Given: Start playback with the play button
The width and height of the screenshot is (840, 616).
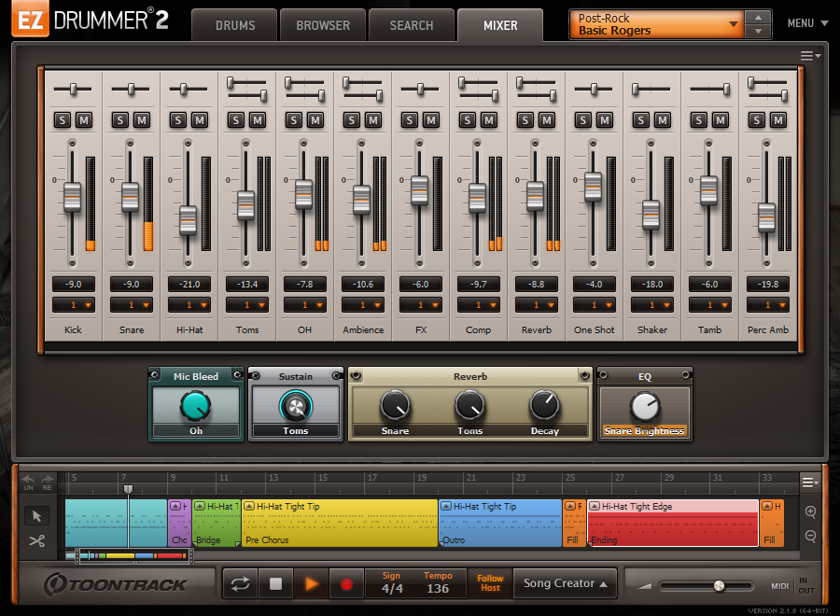Looking at the screenshot, I should [311, 583].
